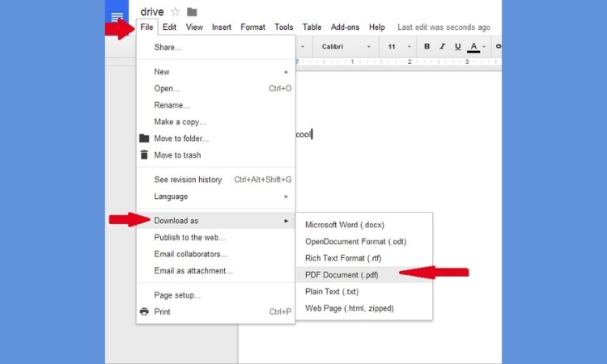This screenshot has height=364, width=607.
Task: Choose Share... from File menu
Action: point(216,47)
